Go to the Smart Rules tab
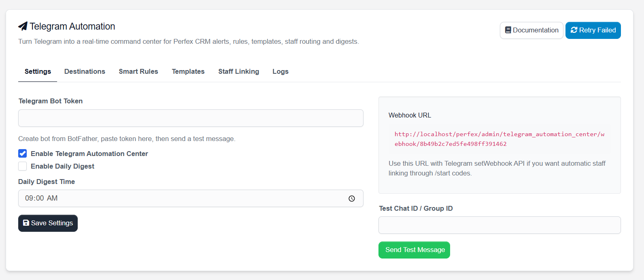 coord(138,72)
